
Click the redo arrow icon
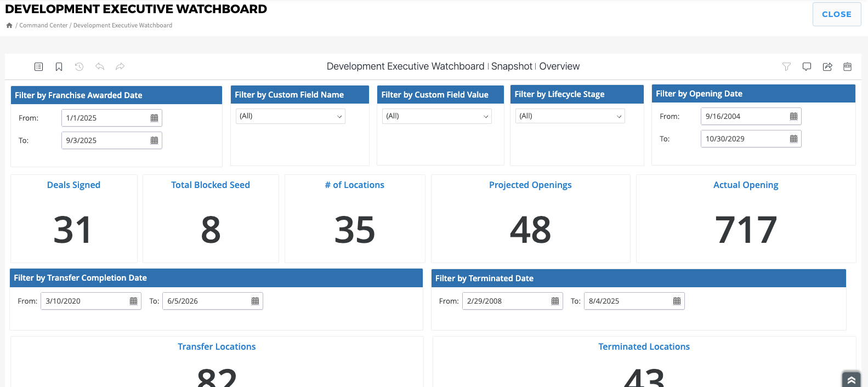(120, 67)
